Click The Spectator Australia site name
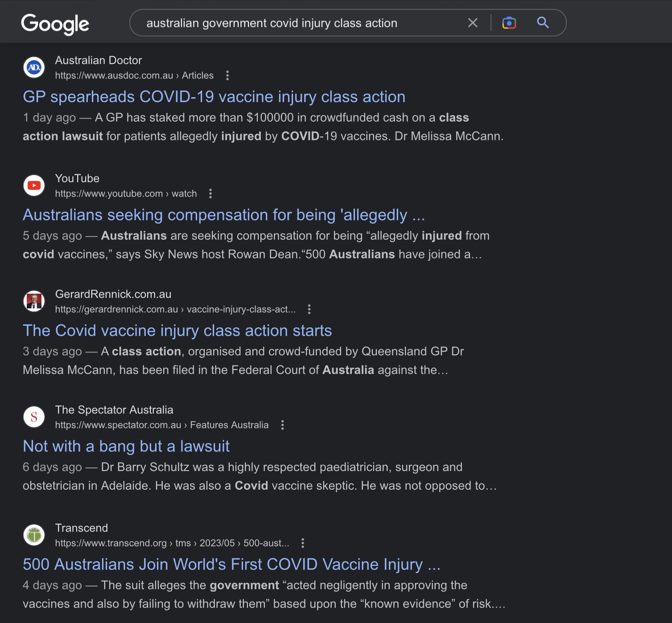 click(x=114, y=410)
